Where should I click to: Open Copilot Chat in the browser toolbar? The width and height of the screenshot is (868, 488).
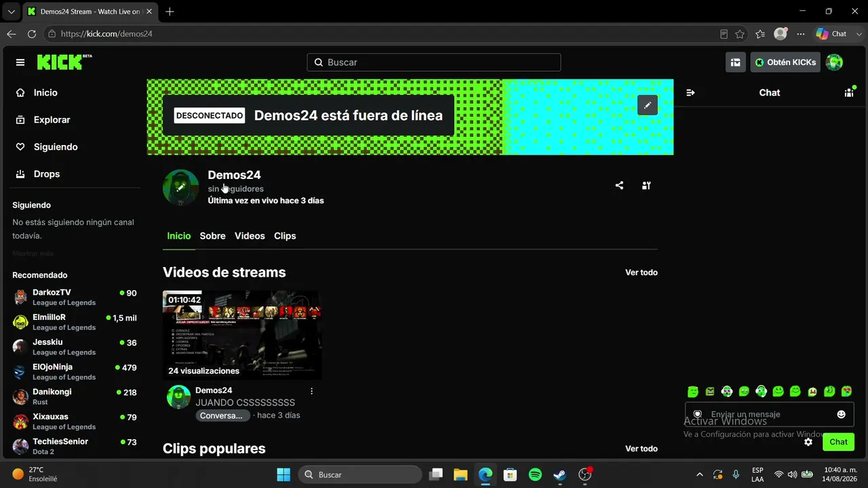831,34
